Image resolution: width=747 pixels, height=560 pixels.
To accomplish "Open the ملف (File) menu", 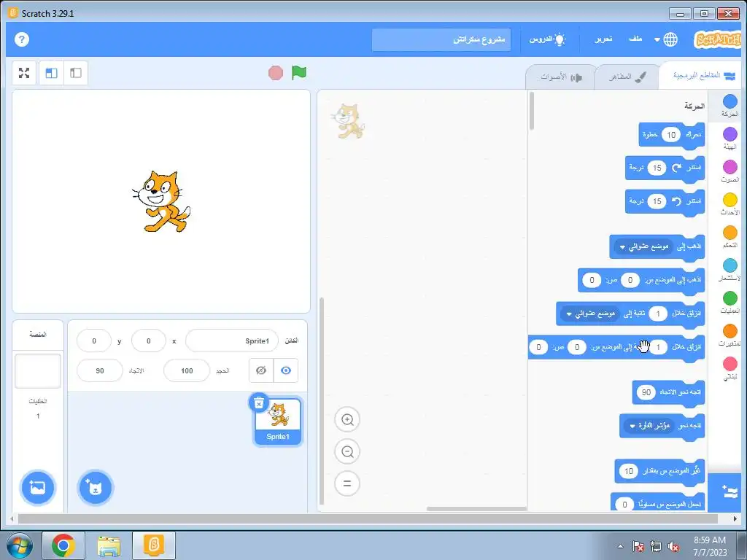I will pyautogui.click(x=635, y=39).
